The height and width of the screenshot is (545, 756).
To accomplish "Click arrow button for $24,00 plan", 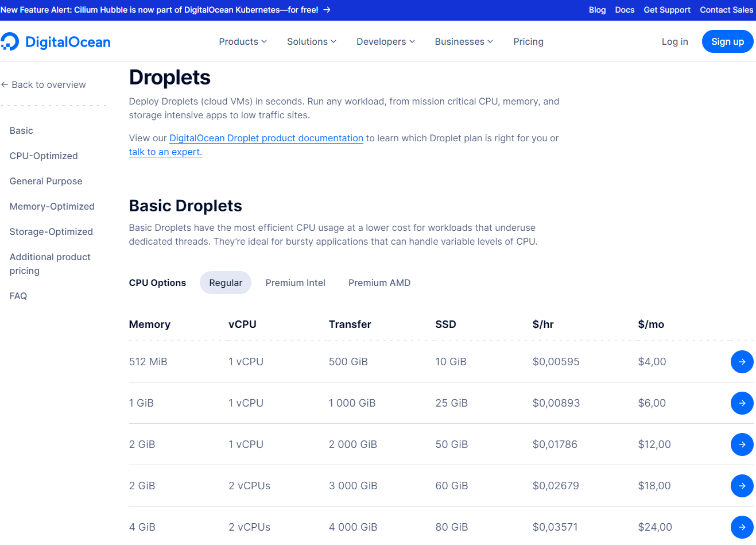I will pyautogui.click(x=742, y=527).
